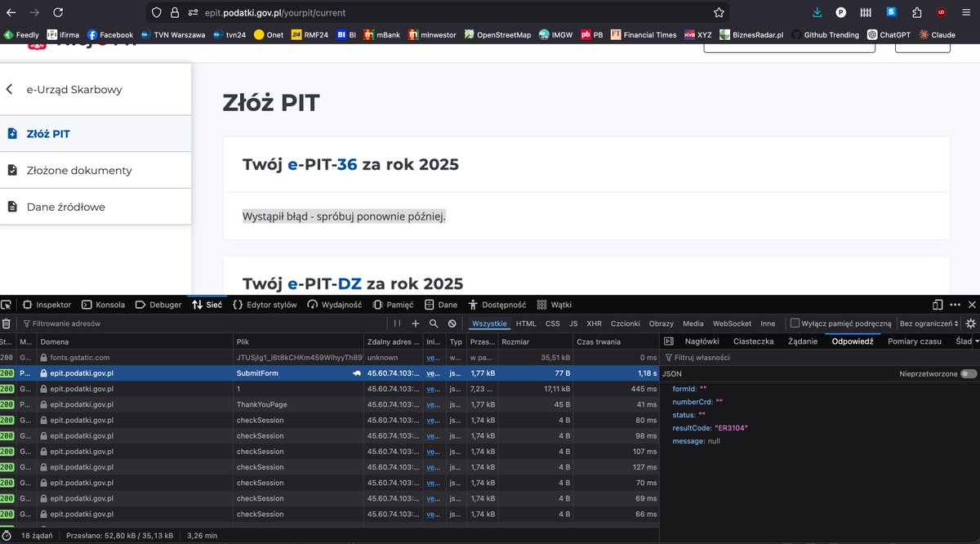Close the developer tools panel
Image resolution: width=980 pixels, height=544 pixels.
point(970,305)
